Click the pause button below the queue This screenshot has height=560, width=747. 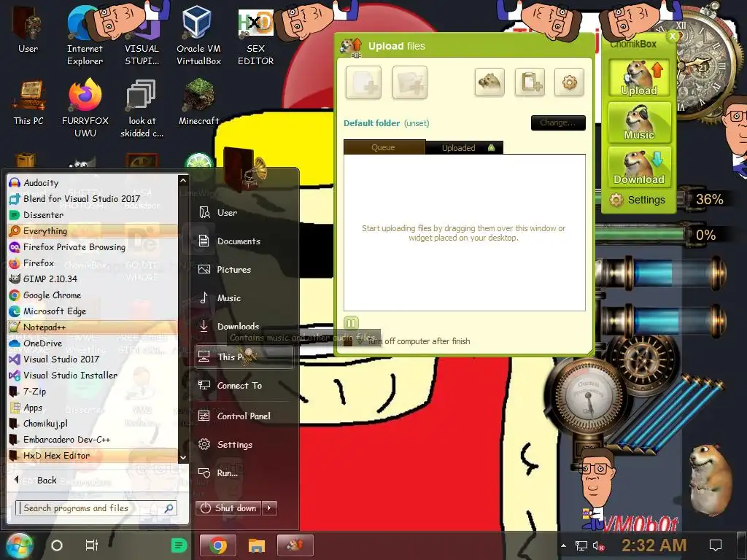coord(351,323)
